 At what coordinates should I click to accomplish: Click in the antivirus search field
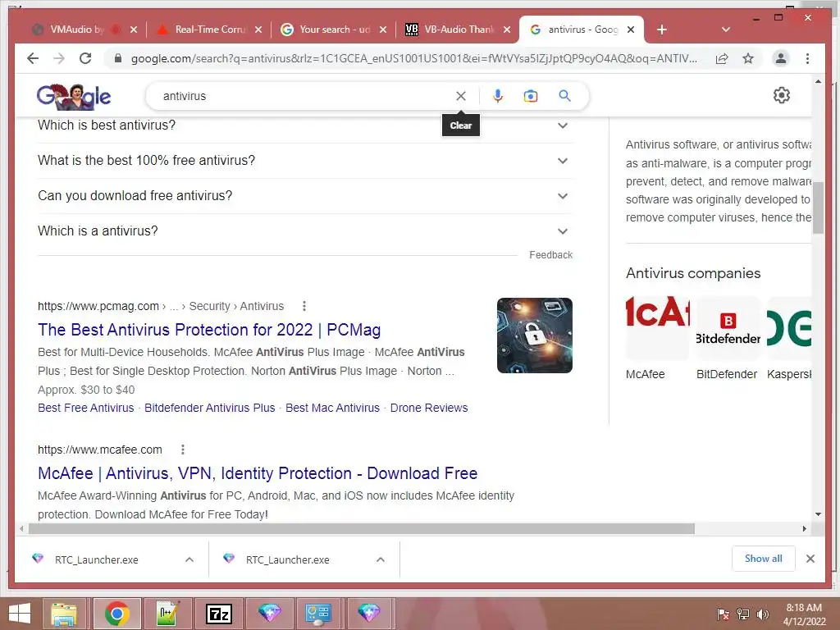(x=305, y=96)
